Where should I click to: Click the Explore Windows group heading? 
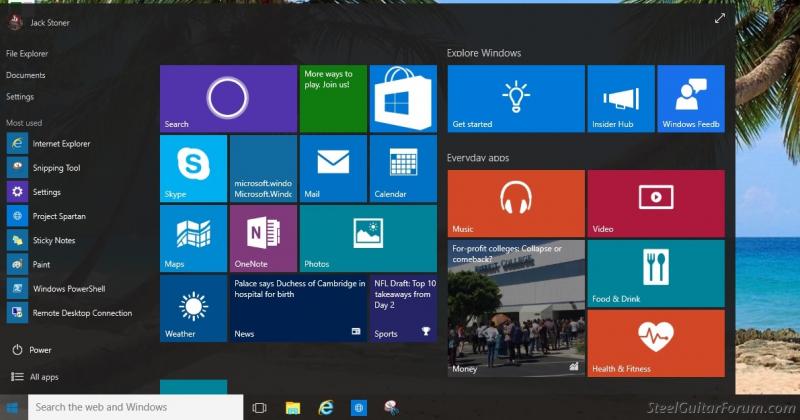[x=484, y=53]
